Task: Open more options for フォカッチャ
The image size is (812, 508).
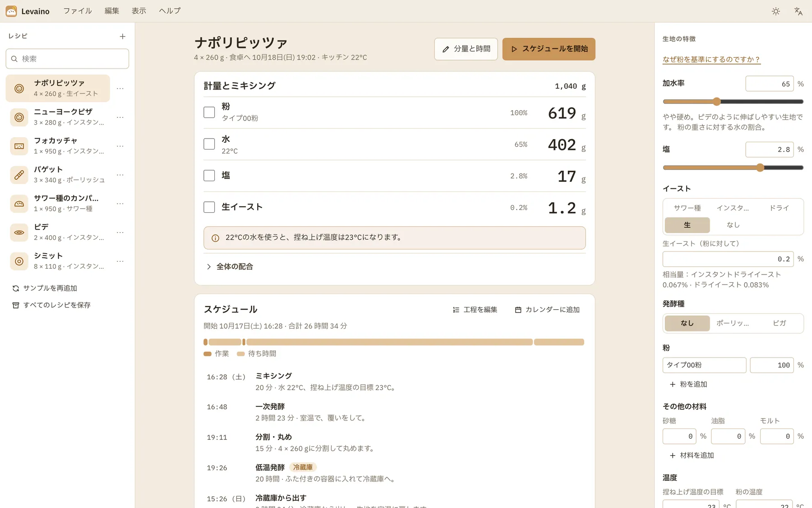Action: [120, 146]
